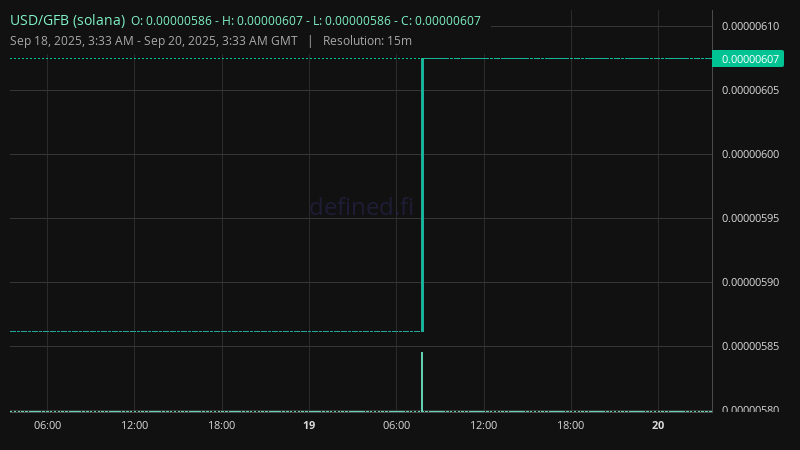Image resolution: width=800 pixels, height=450 pixels.
Task: Click the 0.00000600 price axis label
Action: pos(751,154)
